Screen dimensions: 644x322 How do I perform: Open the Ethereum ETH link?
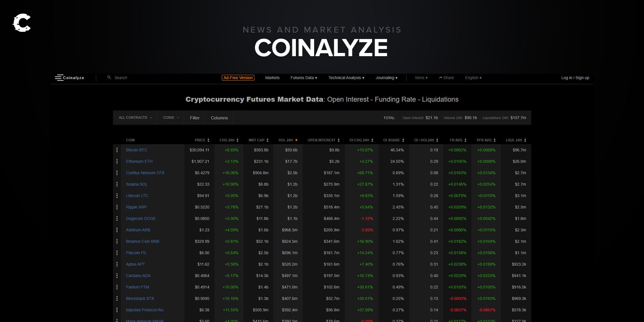[x=139, y=161]
